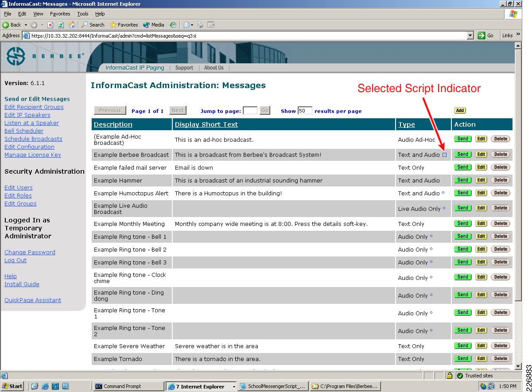Click the Change Password link
The image size is (532, 392).
pos(30,252)
